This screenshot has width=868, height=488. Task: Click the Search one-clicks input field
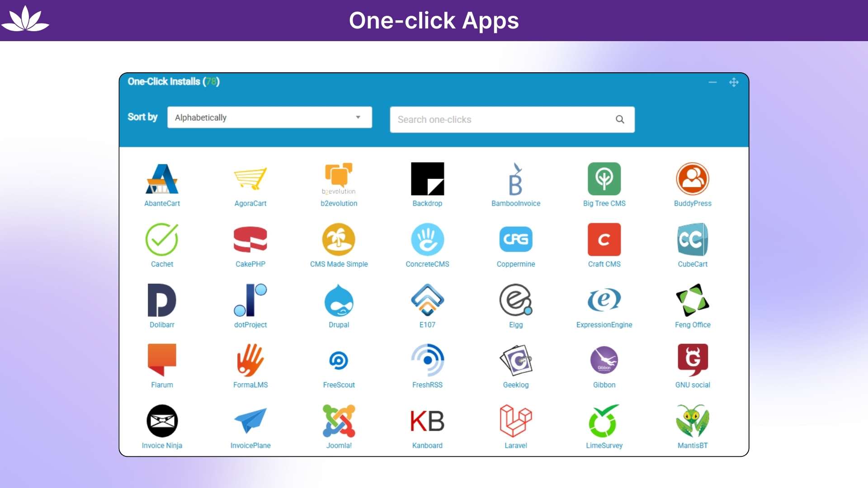pos(512,119)
